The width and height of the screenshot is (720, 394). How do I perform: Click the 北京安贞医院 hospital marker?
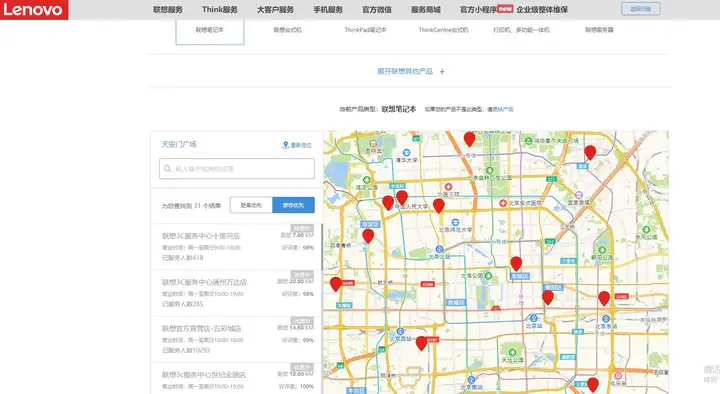click(503, 203)
